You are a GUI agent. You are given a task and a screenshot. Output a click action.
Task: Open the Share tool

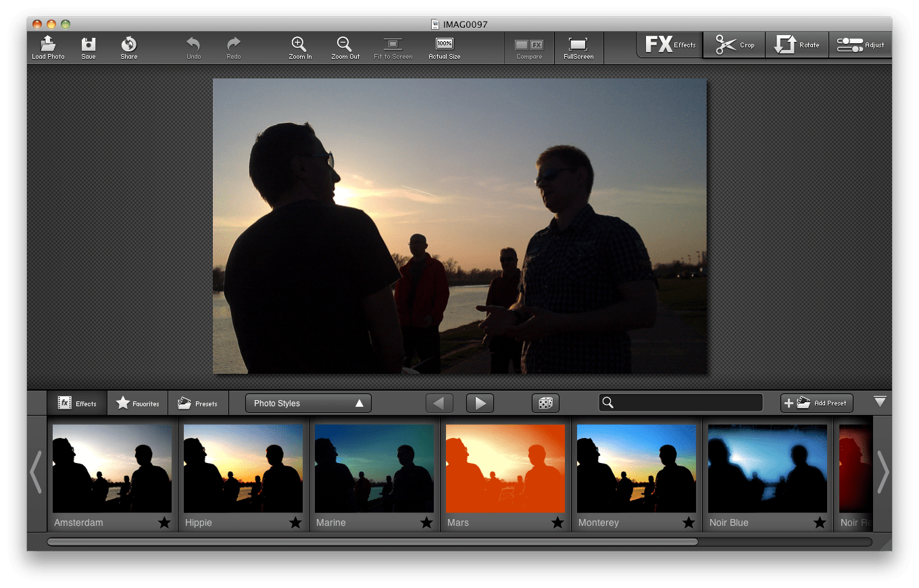[x=128, y=46]
